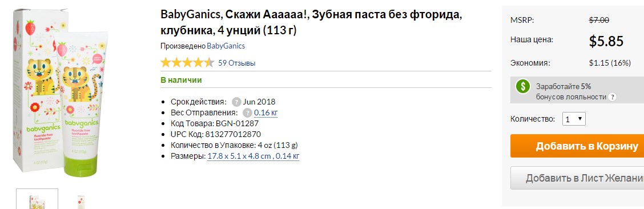Click the $5.85 price

coord(606,41)
